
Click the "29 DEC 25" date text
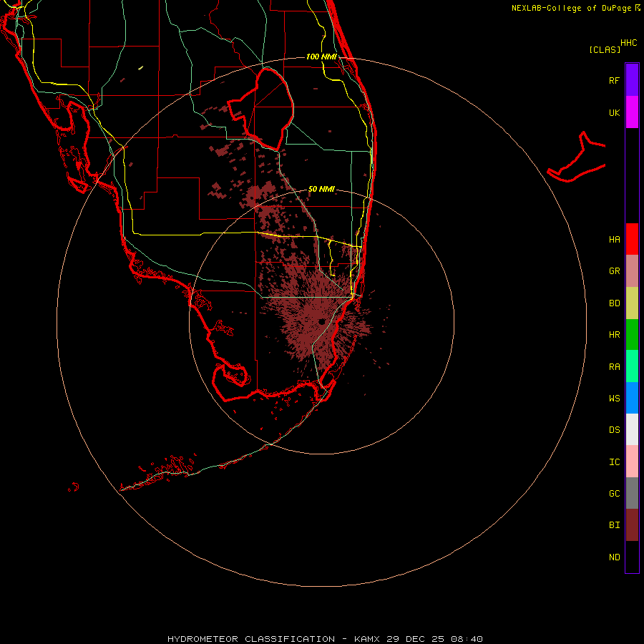(416, 639)
